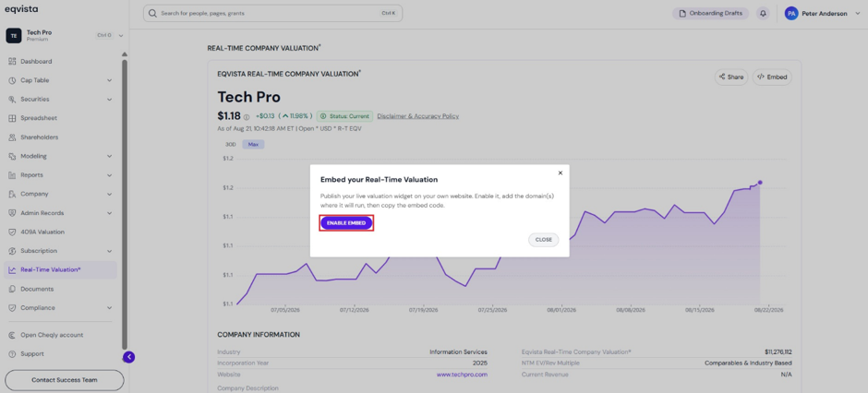Click the Admin Records shield icon
Viewport: 868px width, 393px height.
12,213
